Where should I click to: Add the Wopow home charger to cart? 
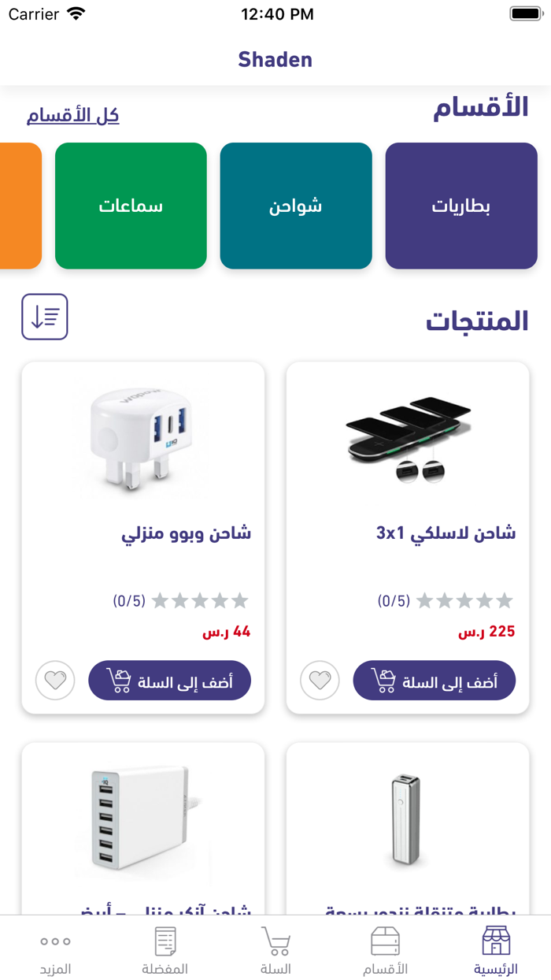(x=169, y=681)
